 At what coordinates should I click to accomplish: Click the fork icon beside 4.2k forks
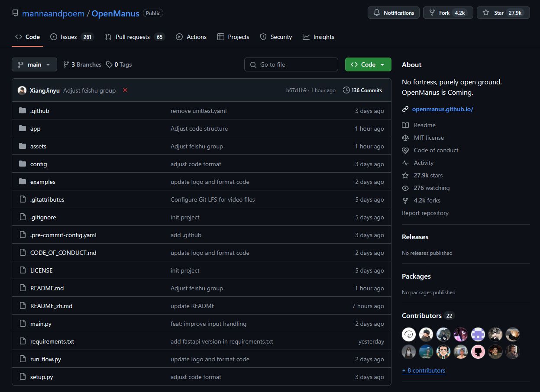click(x=405, y=200)
